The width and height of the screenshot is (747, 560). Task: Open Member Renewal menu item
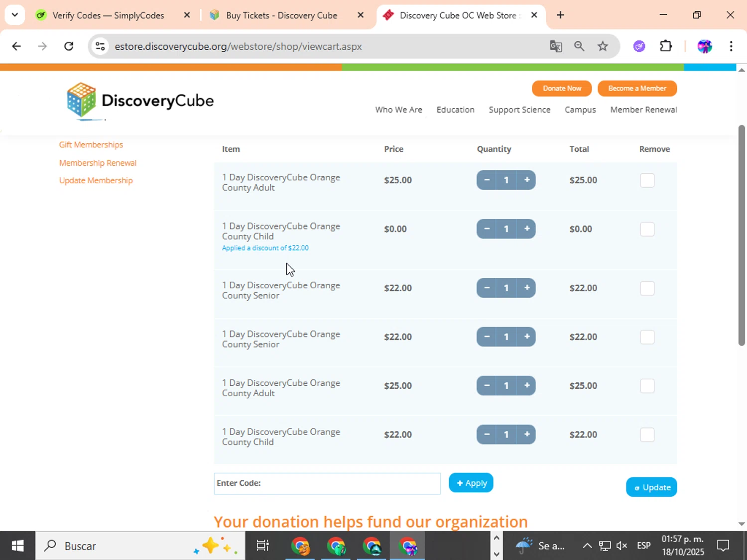[643, 110]
